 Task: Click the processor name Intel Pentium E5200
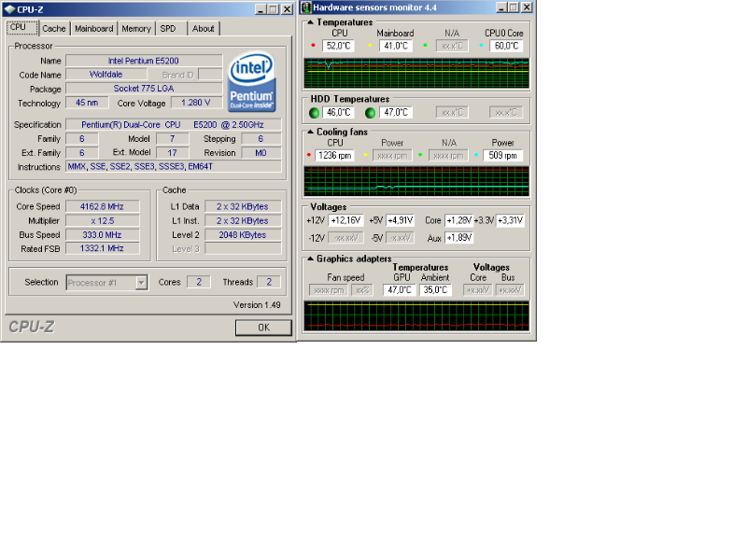[x=144, y=61]
